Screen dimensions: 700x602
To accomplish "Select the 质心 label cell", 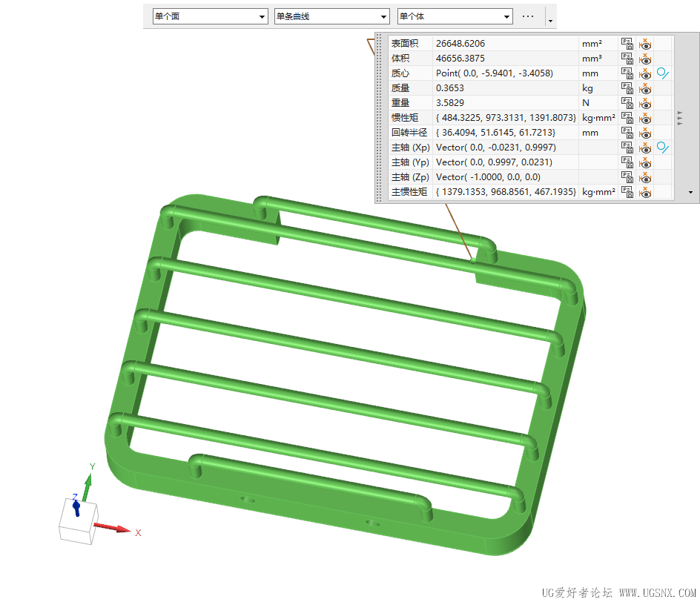I will (410, 73).
